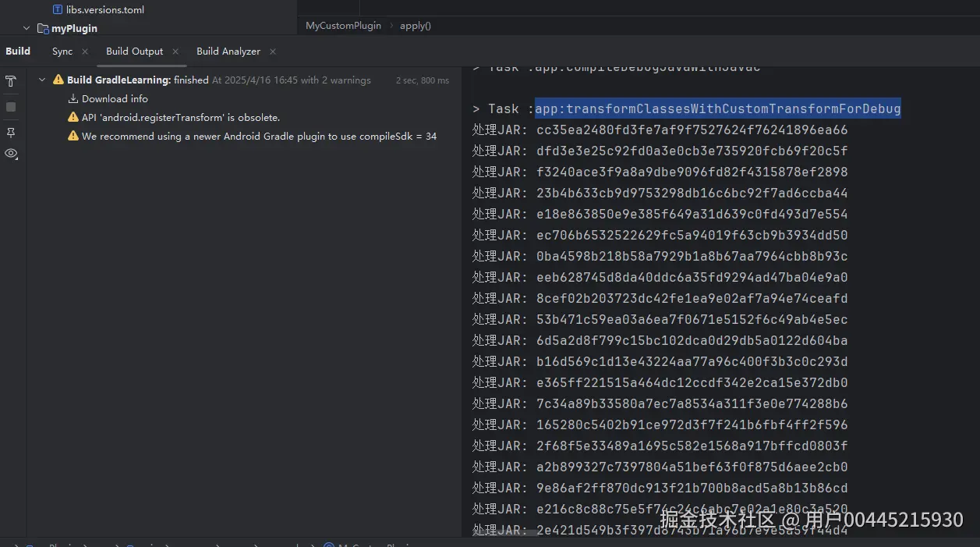The height and width of the screenshot is (547, 980).
Task: Close the Build Analyzer tab
Action: [273, 52]
